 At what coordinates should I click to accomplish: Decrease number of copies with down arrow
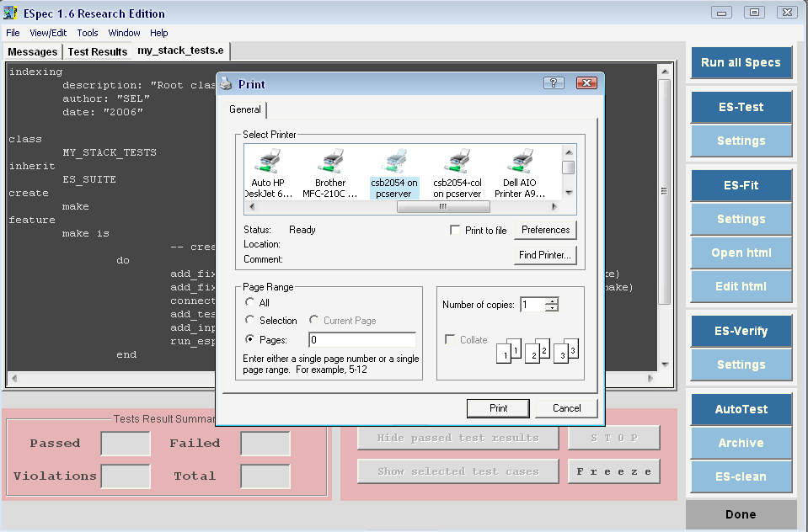click(552, 307)
